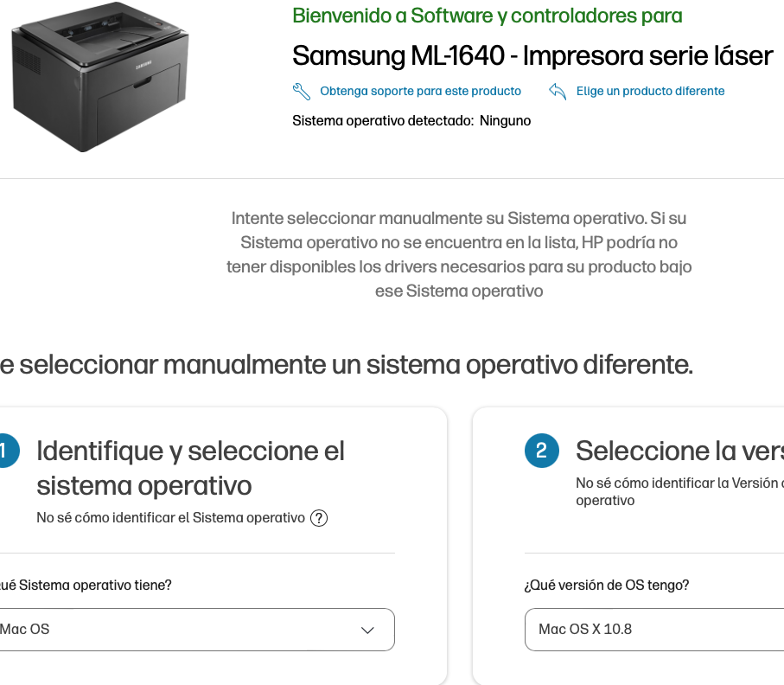
Task: Click the "Seleccione la vers" step heading
Action: point(679,451)
